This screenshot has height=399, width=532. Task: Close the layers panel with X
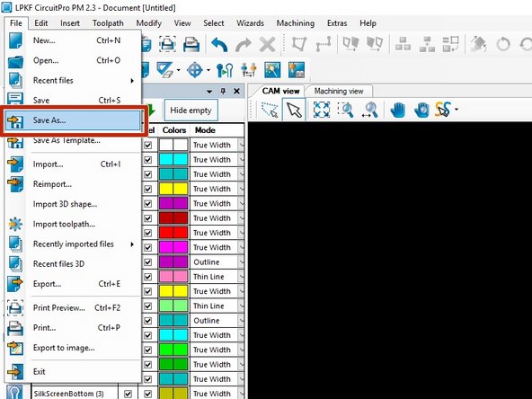237,91
